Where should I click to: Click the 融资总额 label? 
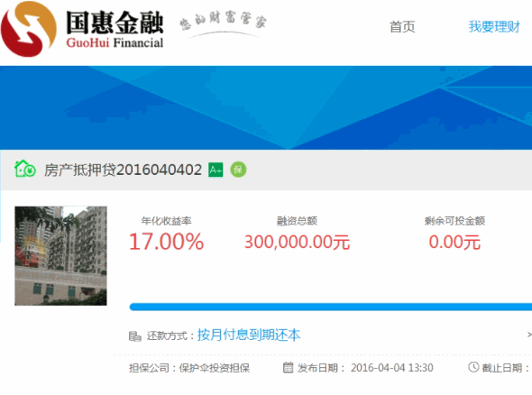click(x=297, y=221)
